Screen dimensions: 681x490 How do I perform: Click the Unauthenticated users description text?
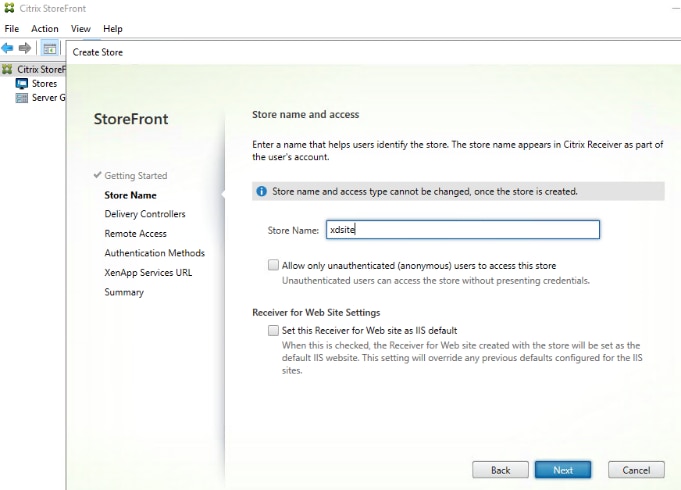pos(436,281)
